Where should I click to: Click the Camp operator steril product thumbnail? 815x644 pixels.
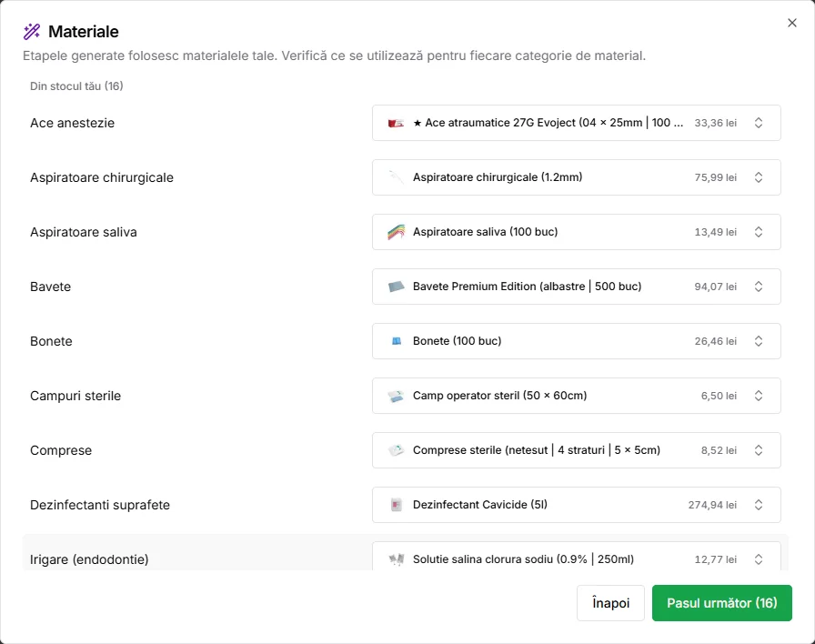(x=396, y=396)
